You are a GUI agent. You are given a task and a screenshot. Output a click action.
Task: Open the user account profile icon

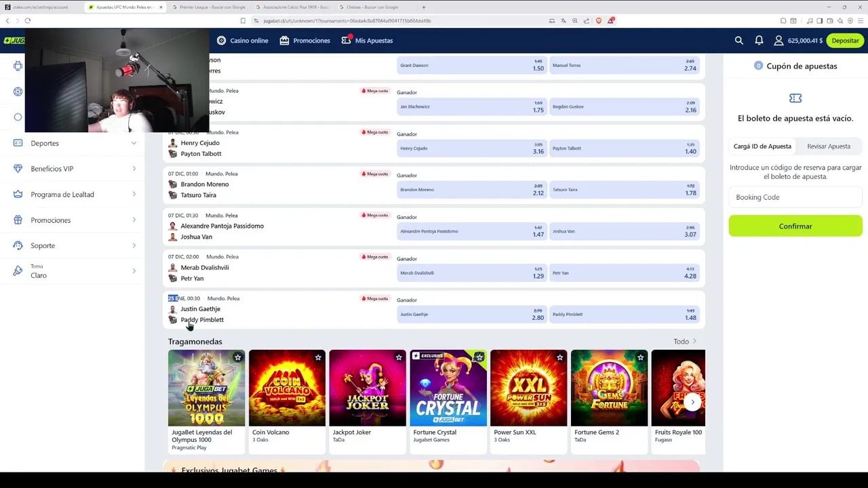tap(779, 41)
